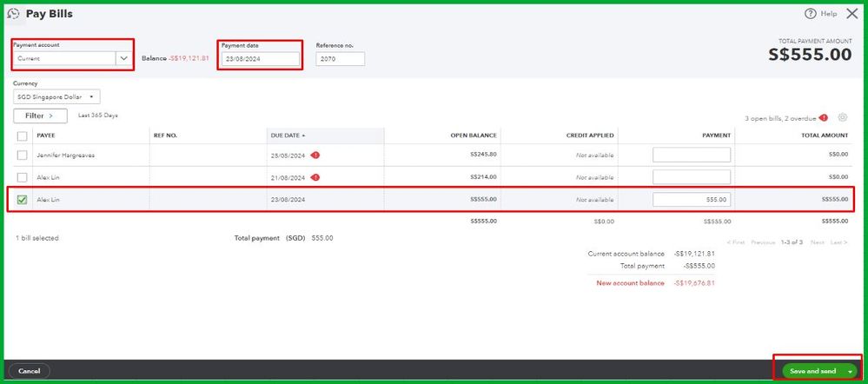The width and height of the screenshot is (868, 384).
Task: Click the Payment date field
Action: [260, 59]
